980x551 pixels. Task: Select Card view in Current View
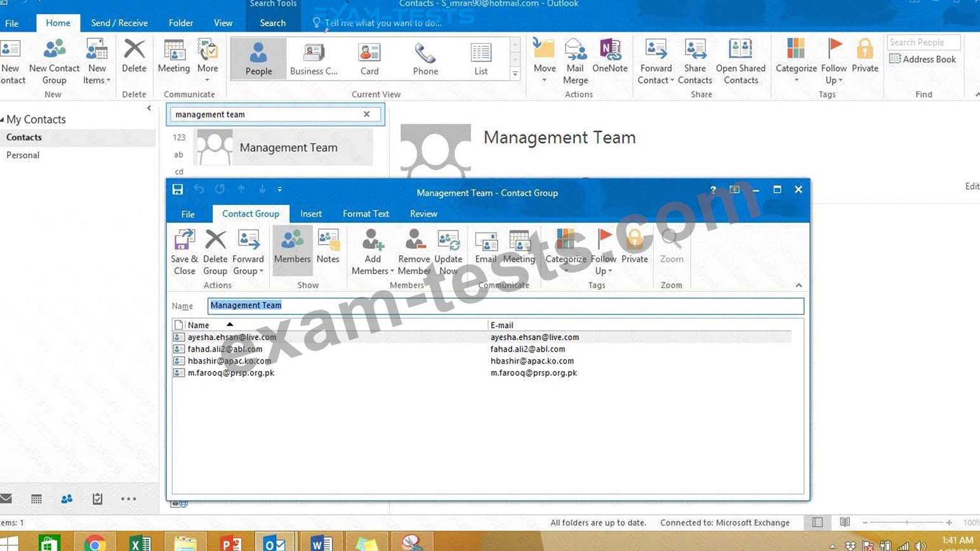(369, 58)
